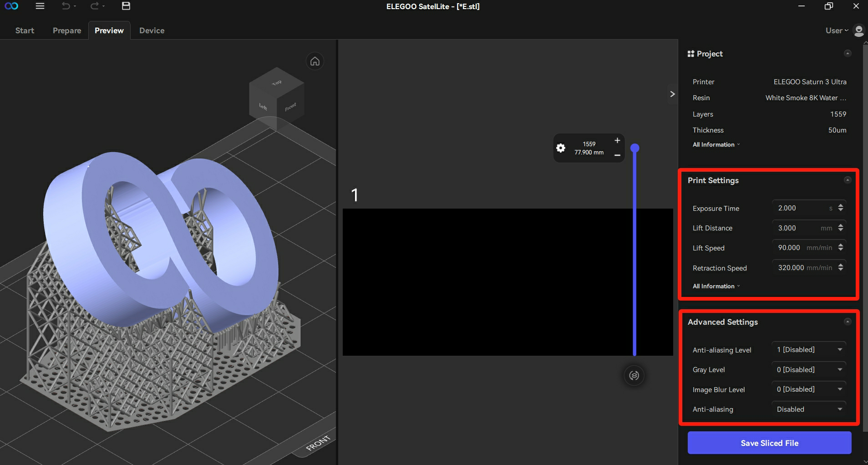
Task: Restore down the application window
Action: point(829,6)
